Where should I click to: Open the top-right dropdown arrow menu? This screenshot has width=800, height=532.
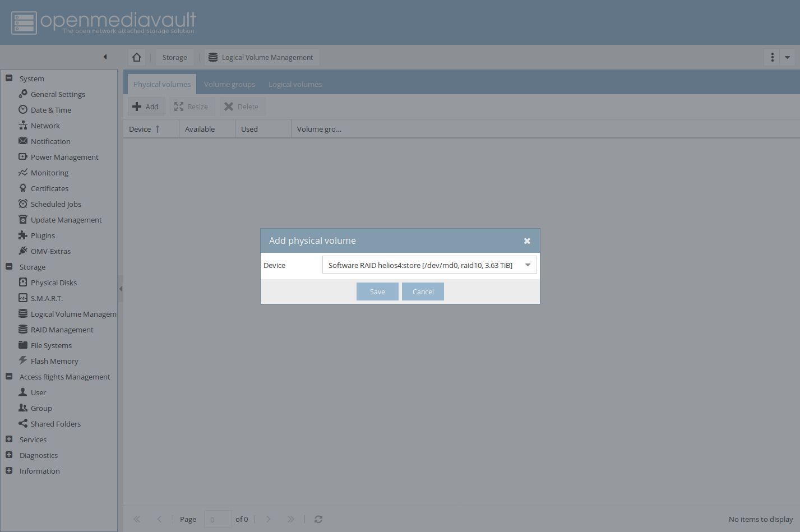(x=787, y=57)
